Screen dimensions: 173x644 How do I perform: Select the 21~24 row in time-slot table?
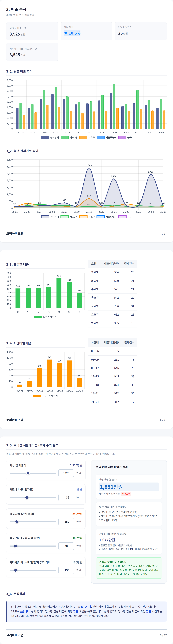tap(113, 402)
